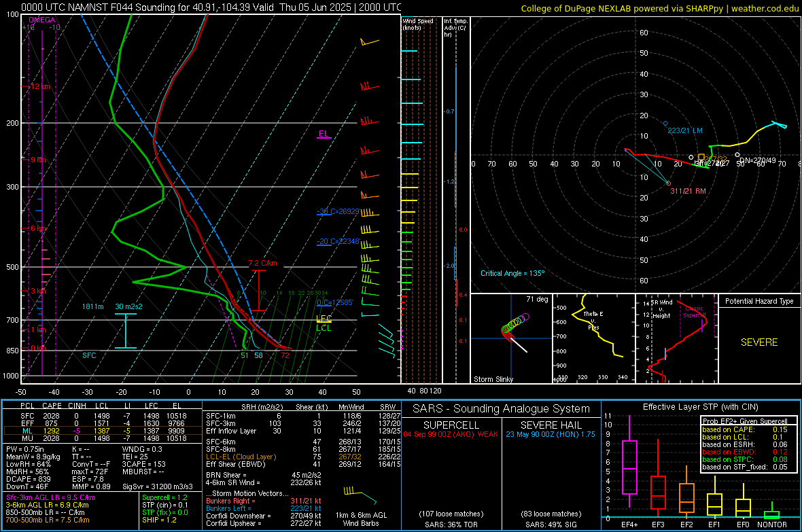The width and height of the screenshot is (802, 532).
Task: Click the 12 km height marker
Action: (40, 86)
